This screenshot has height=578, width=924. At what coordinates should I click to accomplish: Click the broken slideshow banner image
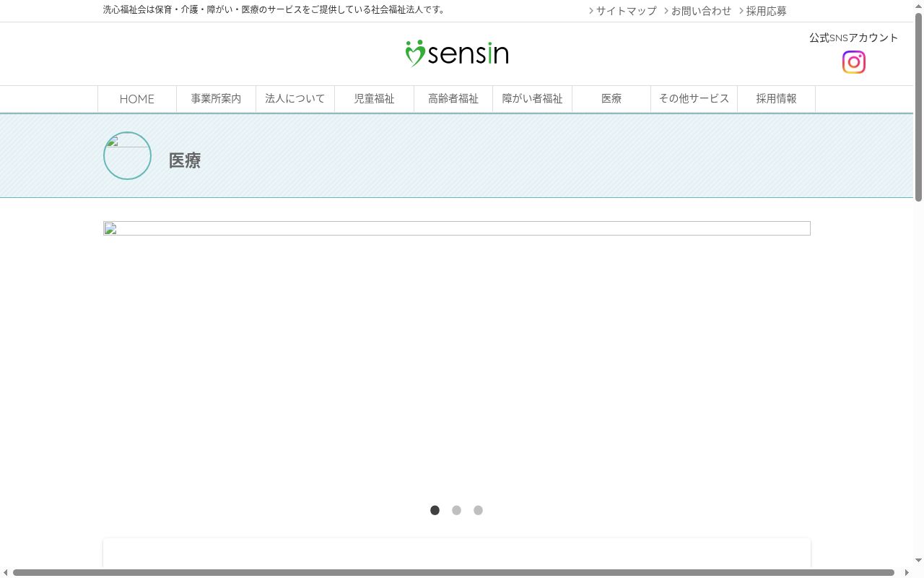tap(457, 228)
